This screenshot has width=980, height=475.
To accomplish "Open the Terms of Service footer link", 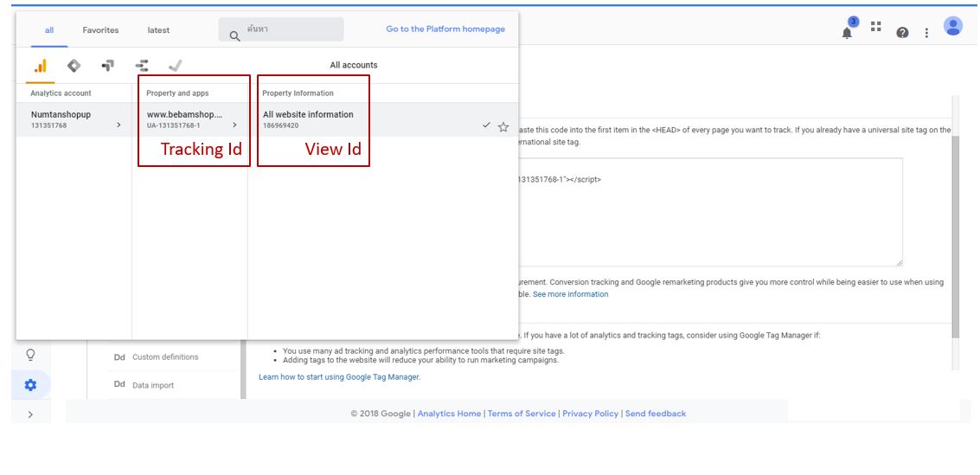I will tap(522, 414).
